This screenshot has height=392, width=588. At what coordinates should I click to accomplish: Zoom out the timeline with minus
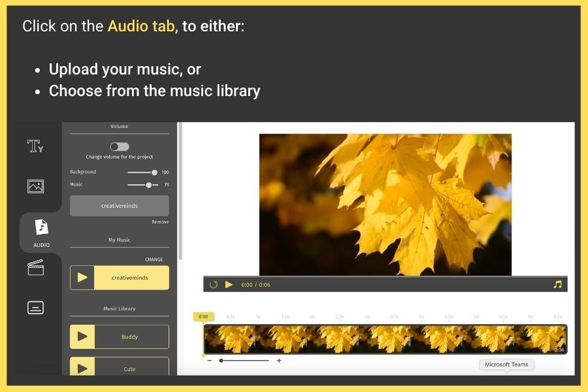[210, 361]
